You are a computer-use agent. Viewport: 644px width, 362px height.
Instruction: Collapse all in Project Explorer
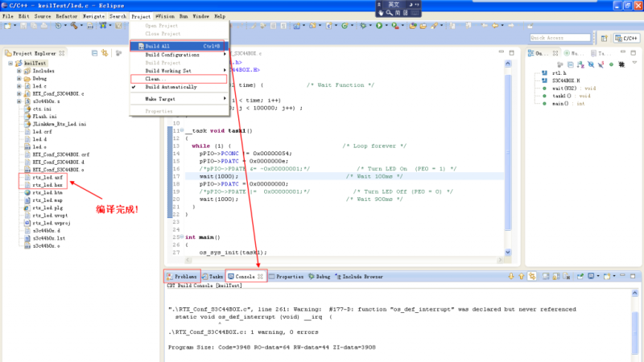96,53
